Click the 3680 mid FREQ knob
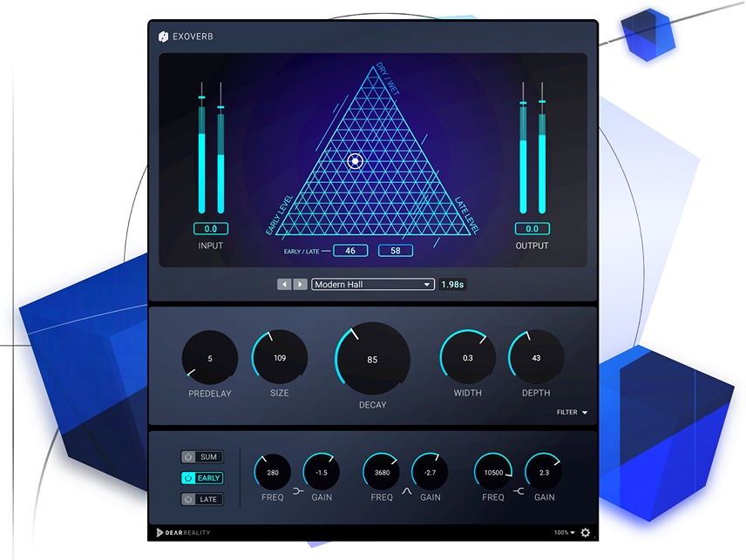The image size is (746, 560). [x=382, y=472]
